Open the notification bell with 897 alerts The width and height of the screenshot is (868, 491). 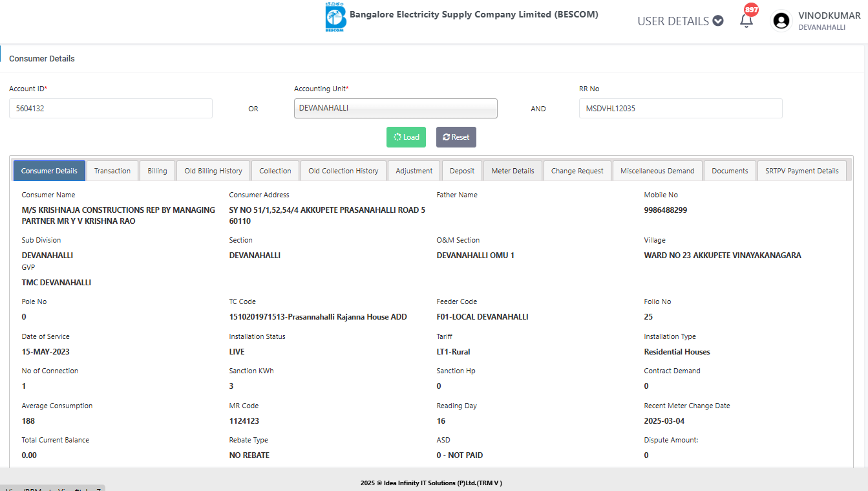click(746, 21)
